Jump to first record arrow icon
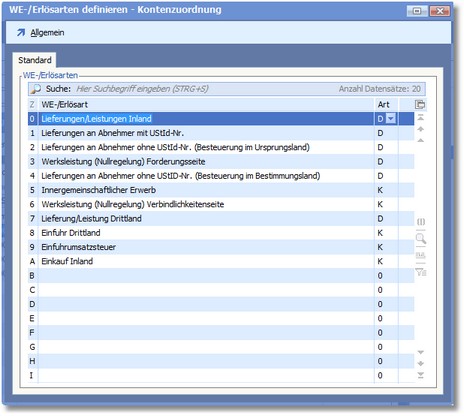Screen dimensions: 464x416 (x=421, y=118)
